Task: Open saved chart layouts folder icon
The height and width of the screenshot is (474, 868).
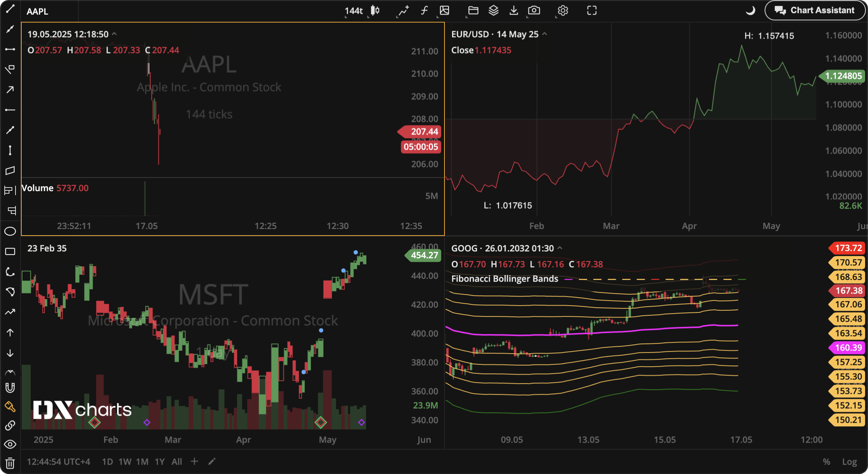Action: [473, 10]
